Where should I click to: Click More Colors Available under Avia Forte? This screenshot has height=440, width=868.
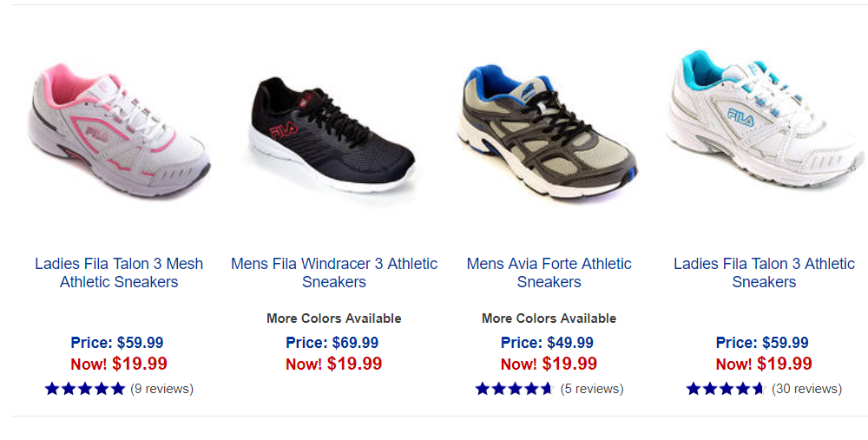click(549, 319)
